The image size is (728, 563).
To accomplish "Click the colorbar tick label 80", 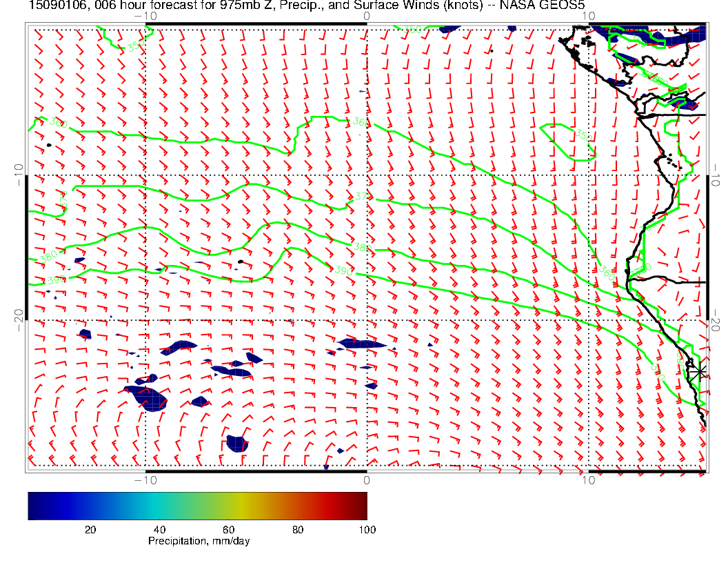I will tap(298, 529).
